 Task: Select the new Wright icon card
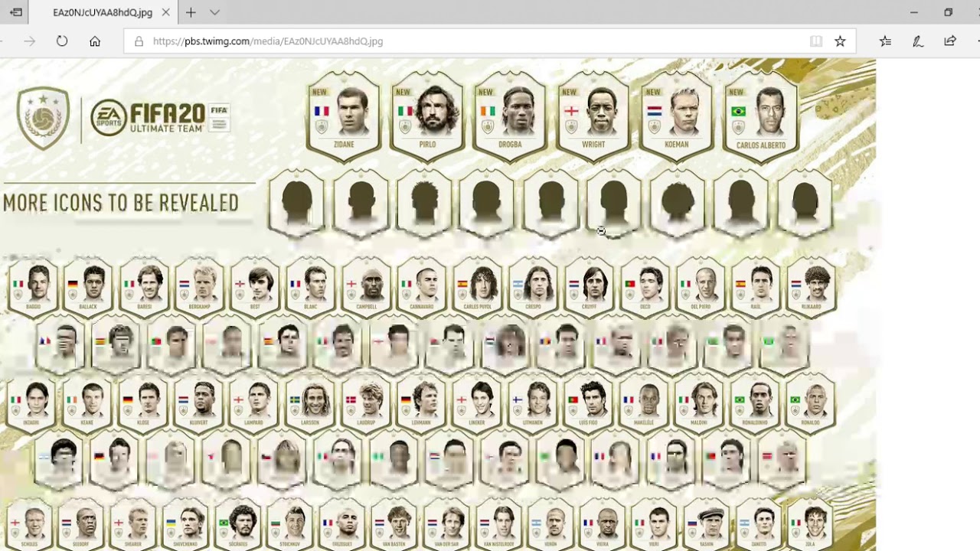pos(593,116)
